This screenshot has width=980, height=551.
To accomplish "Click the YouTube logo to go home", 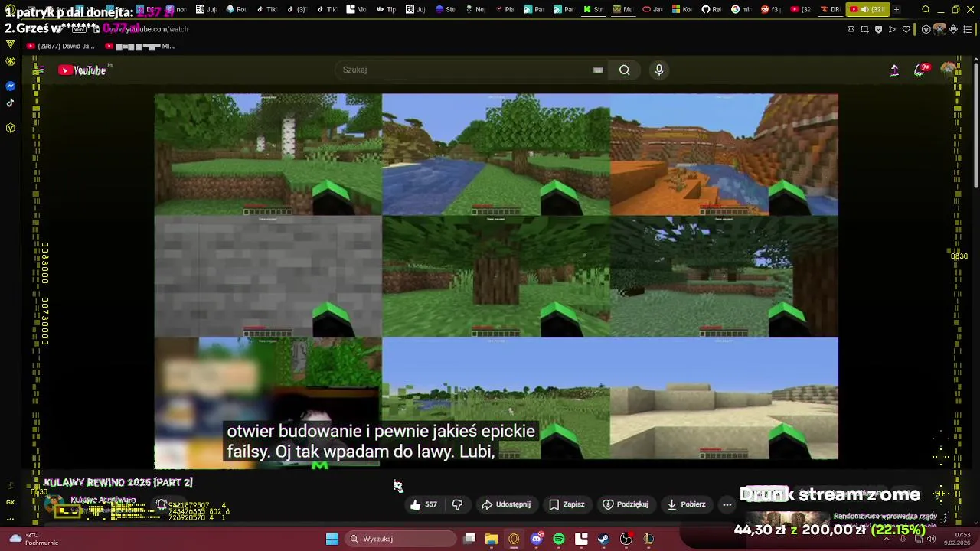I will click(82, 70).
